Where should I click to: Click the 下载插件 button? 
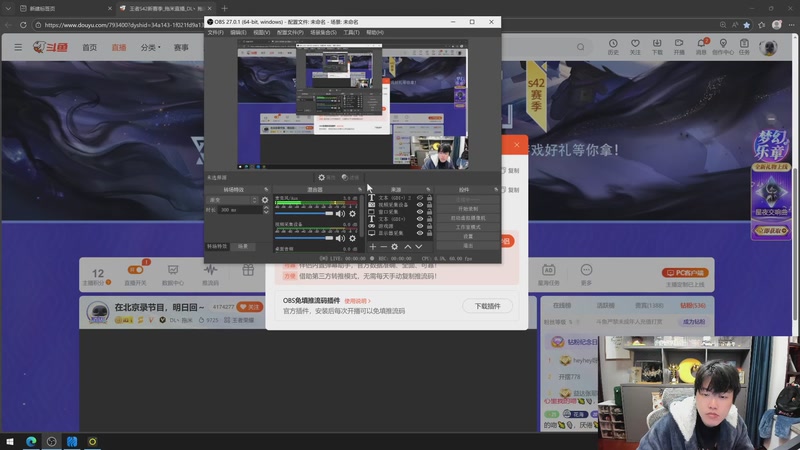pyautogui.click(x=487, y=306)
